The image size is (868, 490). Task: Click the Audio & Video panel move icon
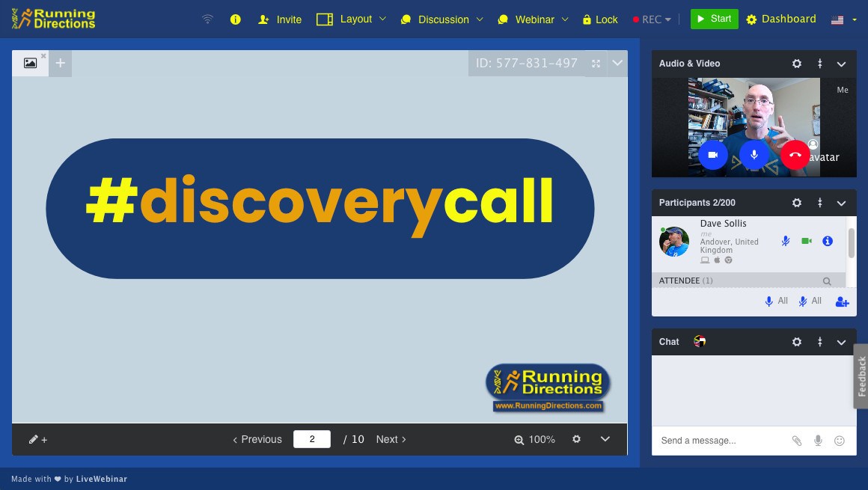click(820, 64)
